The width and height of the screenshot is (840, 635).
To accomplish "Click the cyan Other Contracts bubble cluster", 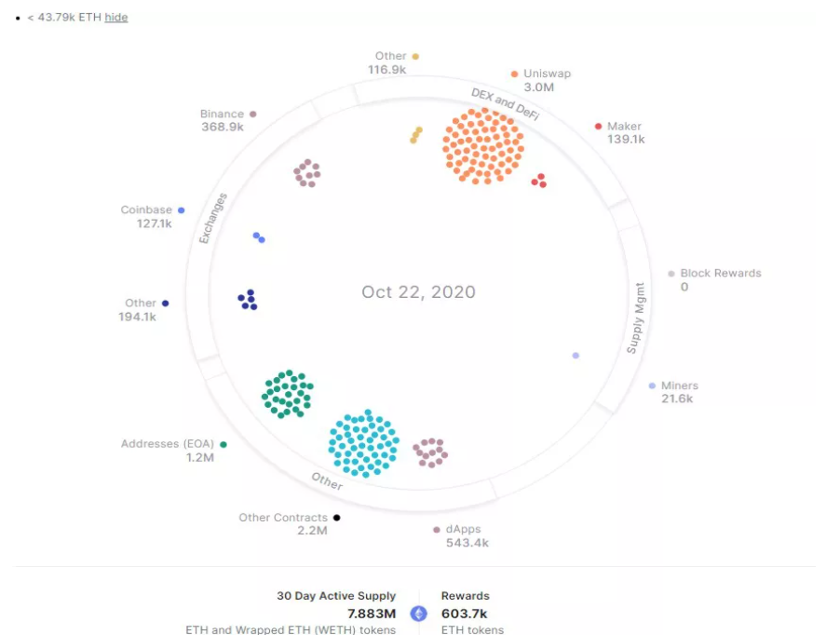I will [364, 444].
